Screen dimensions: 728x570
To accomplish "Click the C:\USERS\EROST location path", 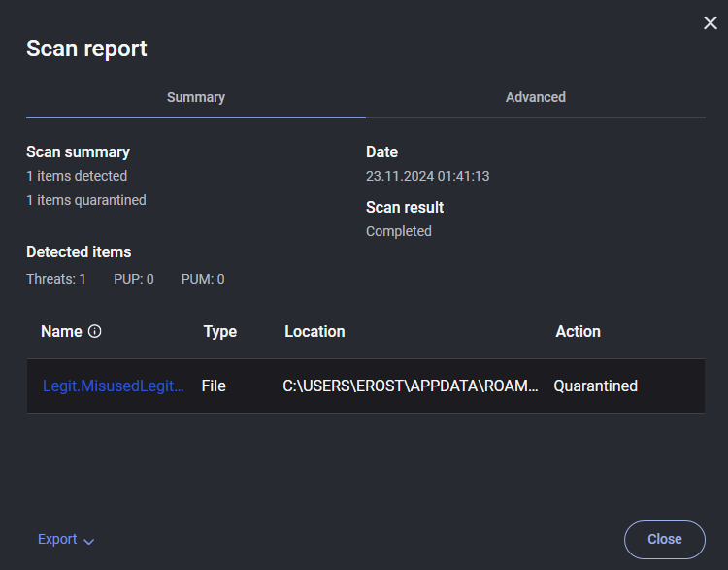I will click(411, 386).
